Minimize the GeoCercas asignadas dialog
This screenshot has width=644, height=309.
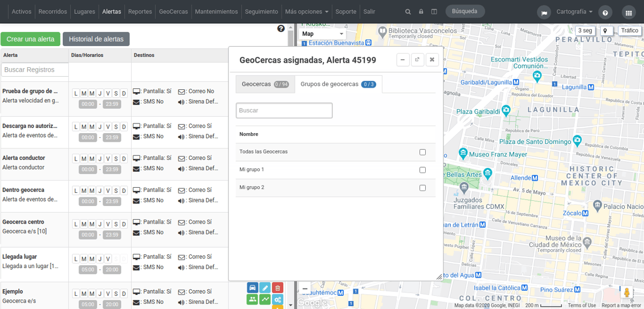tap(403, 60)
